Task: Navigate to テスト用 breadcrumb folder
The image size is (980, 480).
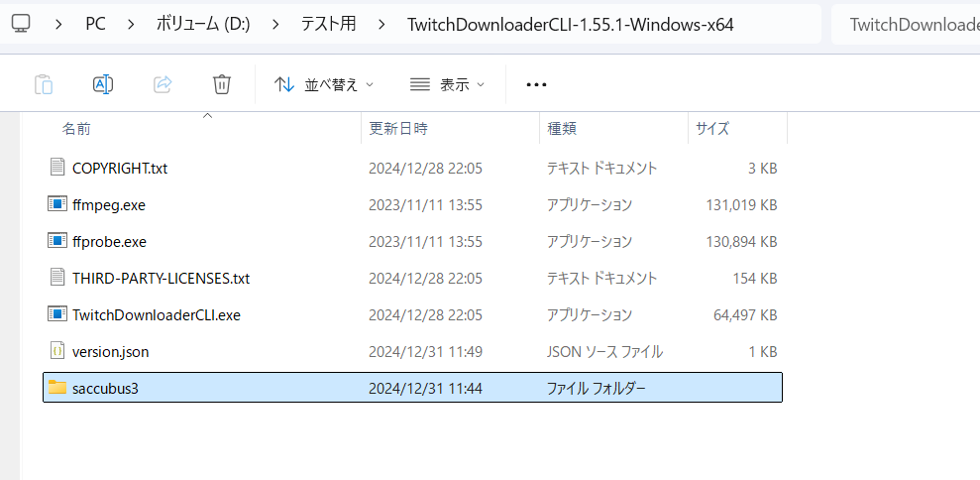Action: (328, 24)
